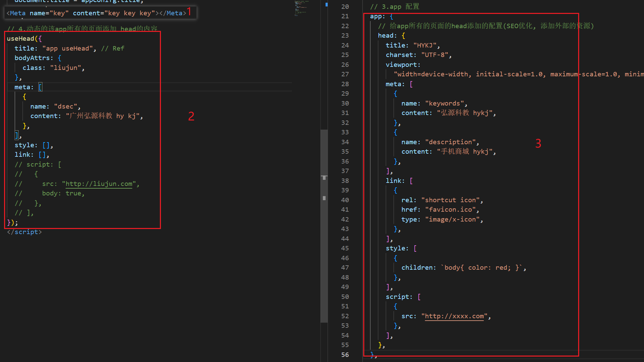The height and width of the screenshot is (362, 644).
Task: Click line number 38 in the gutter
Action: 345,181
